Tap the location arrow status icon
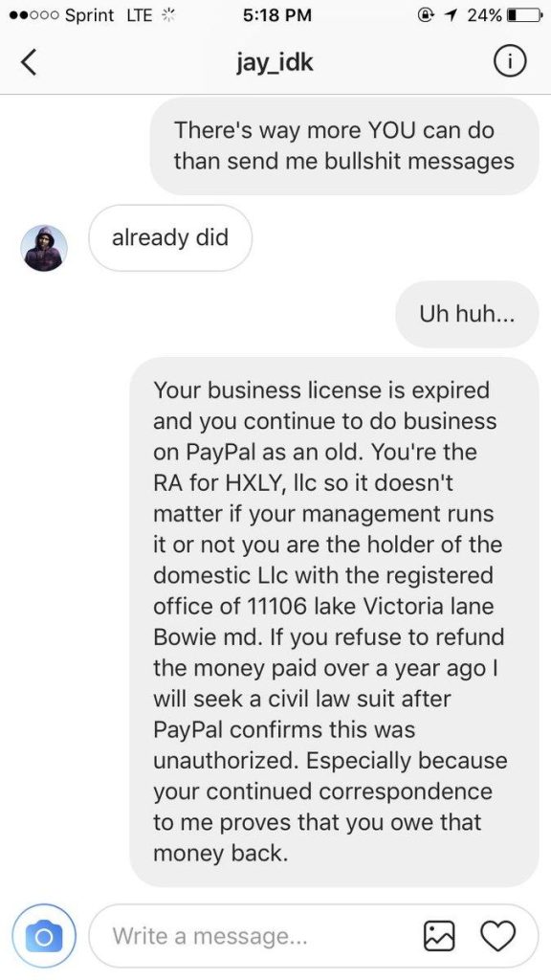 (x=452, y=15)
